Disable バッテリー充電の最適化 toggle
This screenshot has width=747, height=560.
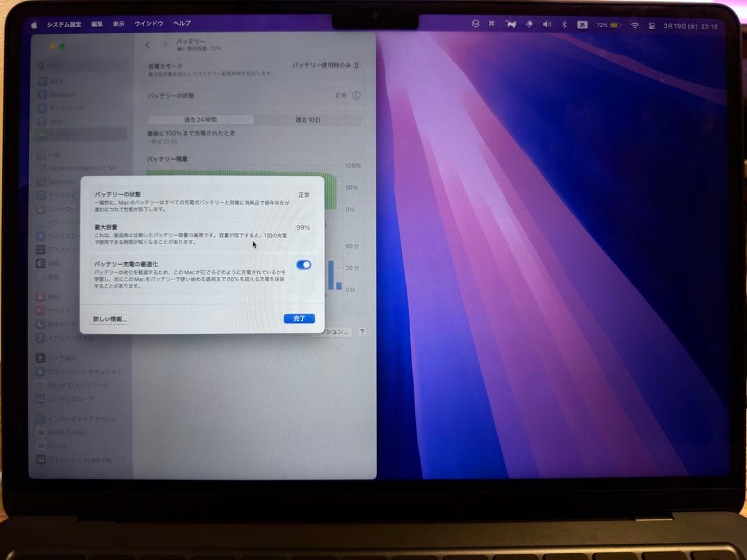(x=302, y=265)
